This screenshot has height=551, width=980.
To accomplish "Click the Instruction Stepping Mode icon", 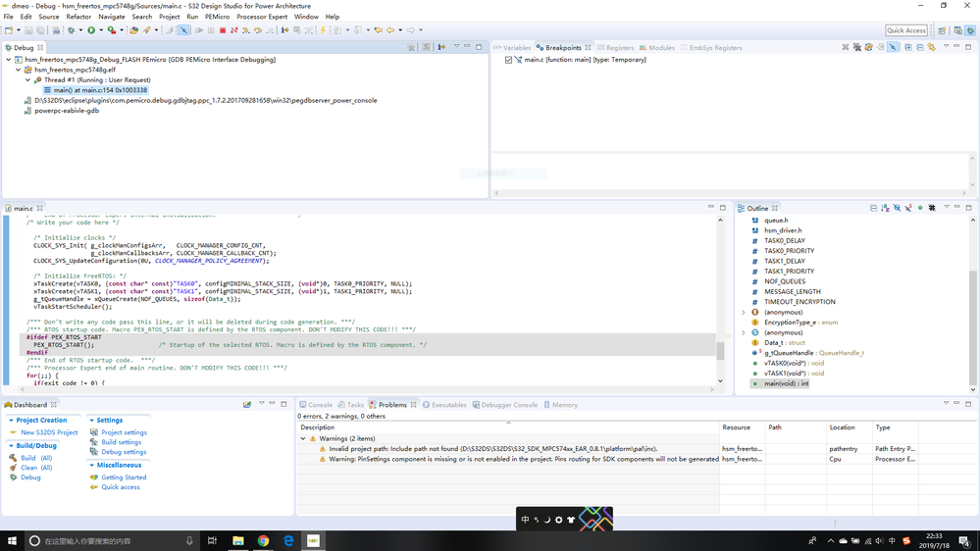I will tap(284, 30).
